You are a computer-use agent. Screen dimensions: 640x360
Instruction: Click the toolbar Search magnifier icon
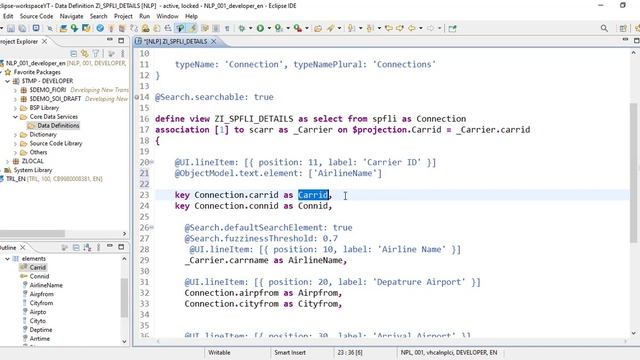604,28
